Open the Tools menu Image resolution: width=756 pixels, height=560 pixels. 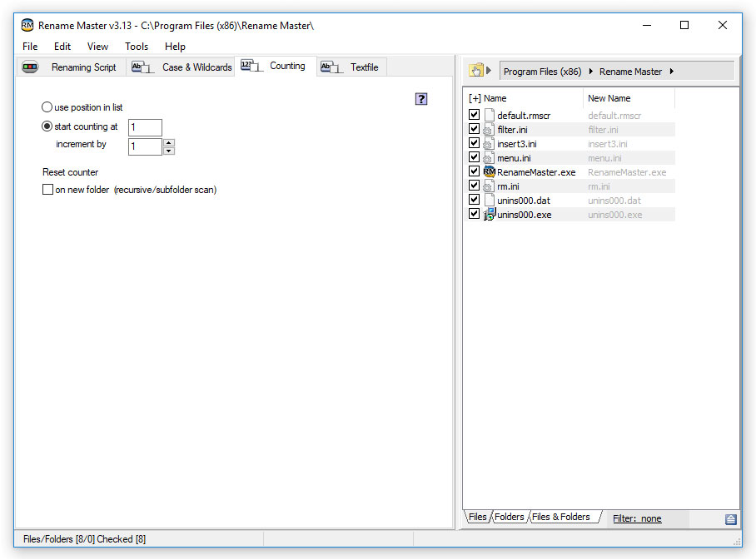[x=137, y=47]
